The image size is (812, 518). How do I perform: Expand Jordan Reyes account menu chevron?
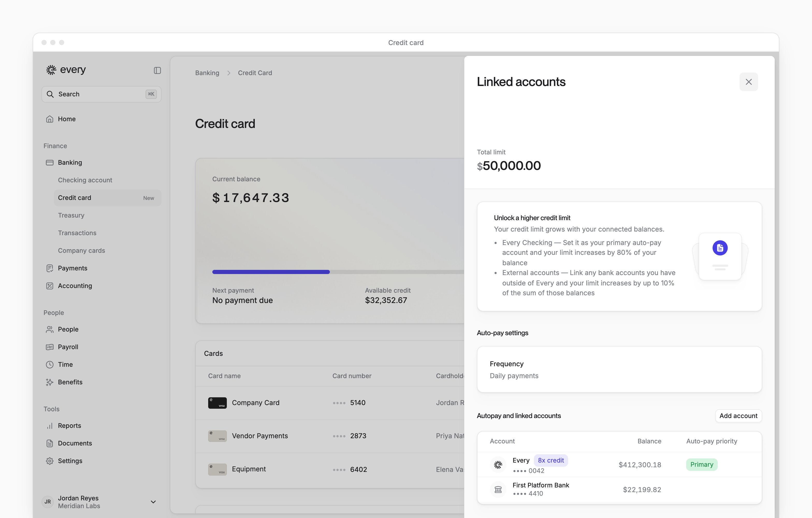pos(153,502)
